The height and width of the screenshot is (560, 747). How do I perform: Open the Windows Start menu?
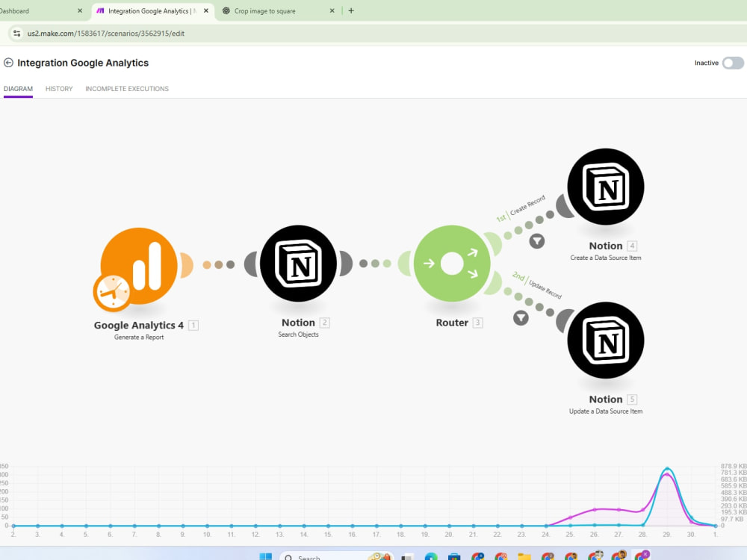(265, 556)
